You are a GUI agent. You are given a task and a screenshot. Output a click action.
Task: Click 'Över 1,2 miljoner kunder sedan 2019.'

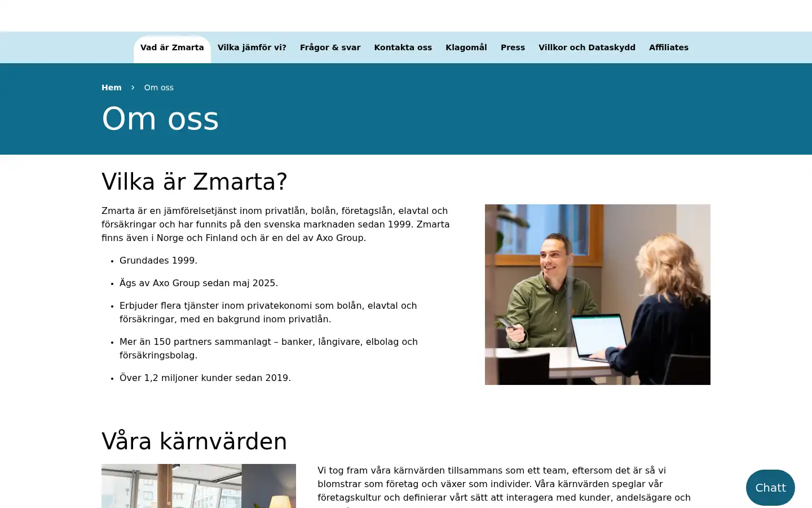coord(205,378)
